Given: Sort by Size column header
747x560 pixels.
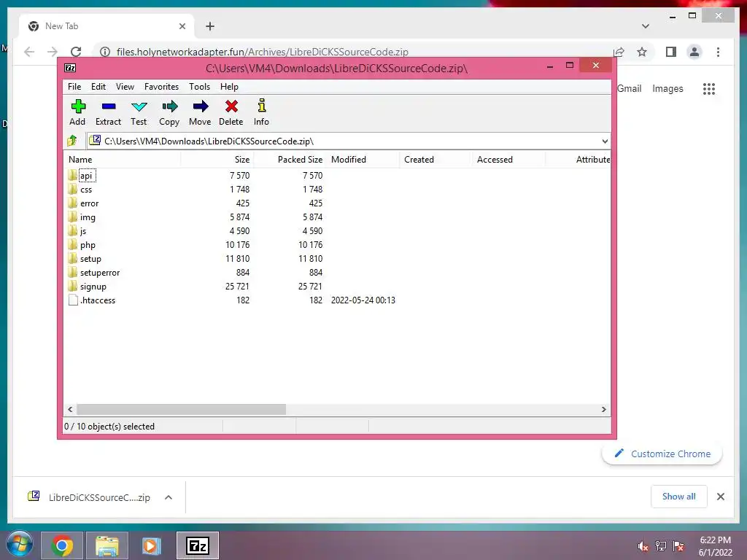Looking at the screenshot, I should point(217,160).
